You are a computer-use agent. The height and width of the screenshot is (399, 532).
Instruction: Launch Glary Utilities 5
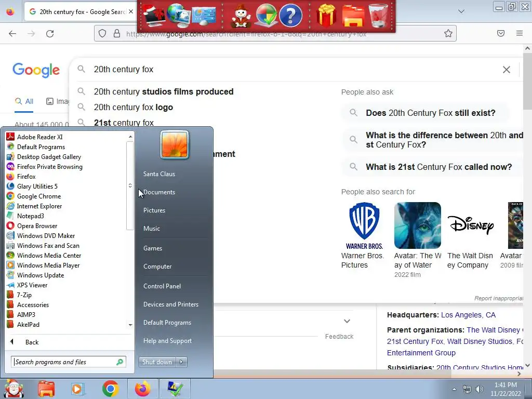pos(32,187)
